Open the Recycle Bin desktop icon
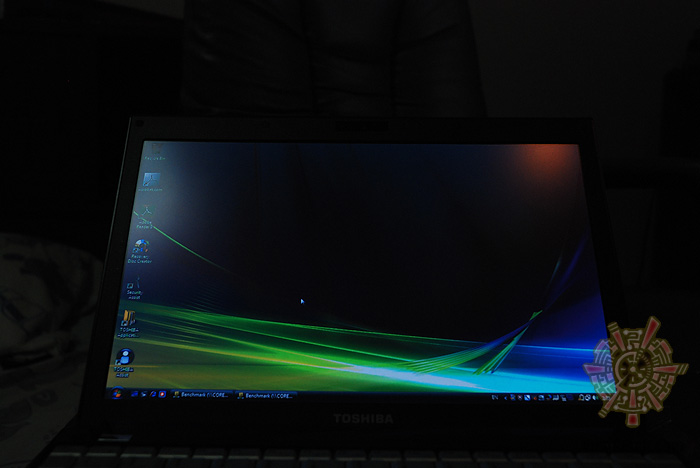The image size is (700, 468). (156, 151)
